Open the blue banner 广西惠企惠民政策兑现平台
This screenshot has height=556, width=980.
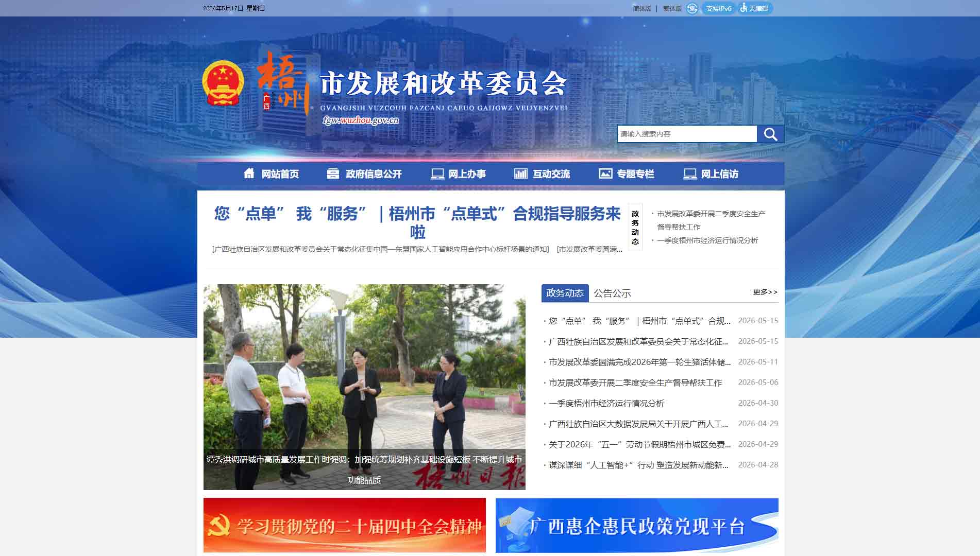[637, 525]
